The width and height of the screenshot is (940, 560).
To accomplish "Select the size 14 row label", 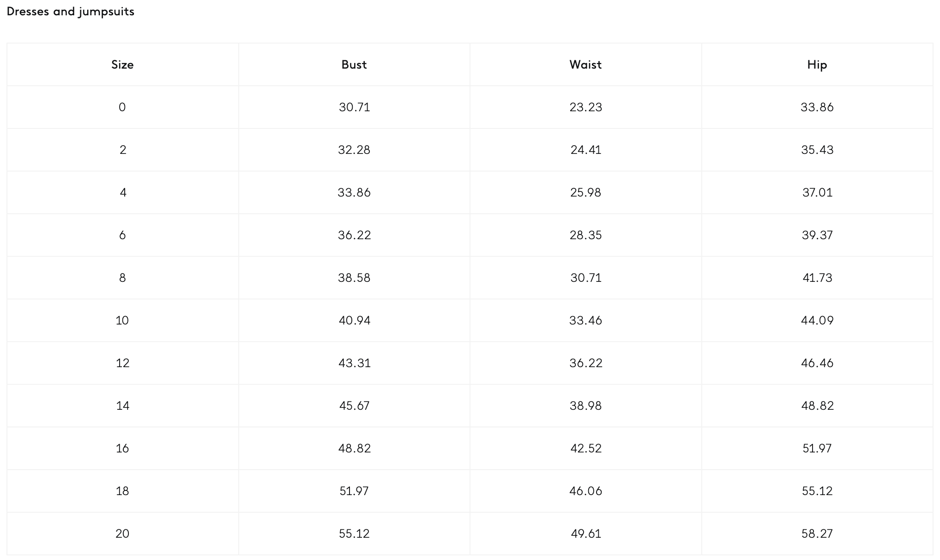I will [x=122, y=406].
